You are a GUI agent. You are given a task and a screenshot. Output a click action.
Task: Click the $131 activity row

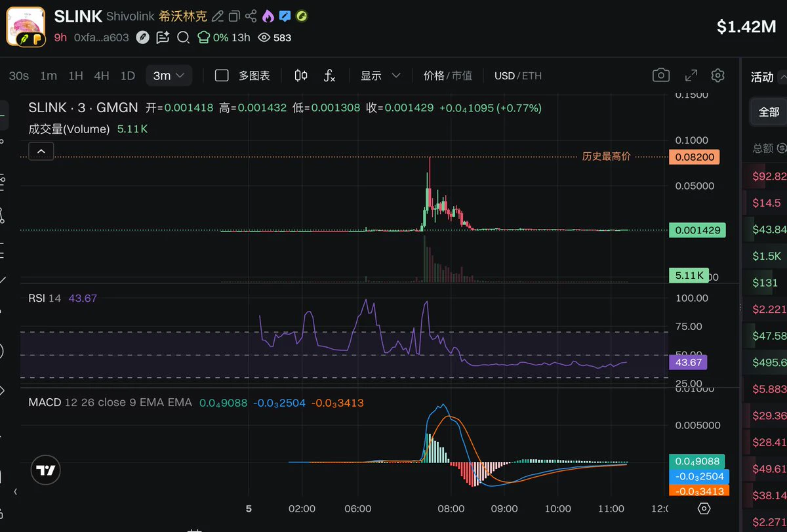coord(765,283)
